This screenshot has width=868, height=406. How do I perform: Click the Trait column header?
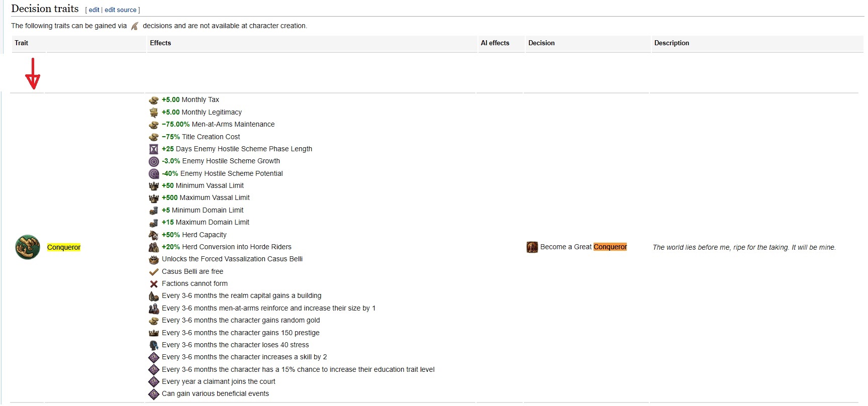tap(22, 43)
